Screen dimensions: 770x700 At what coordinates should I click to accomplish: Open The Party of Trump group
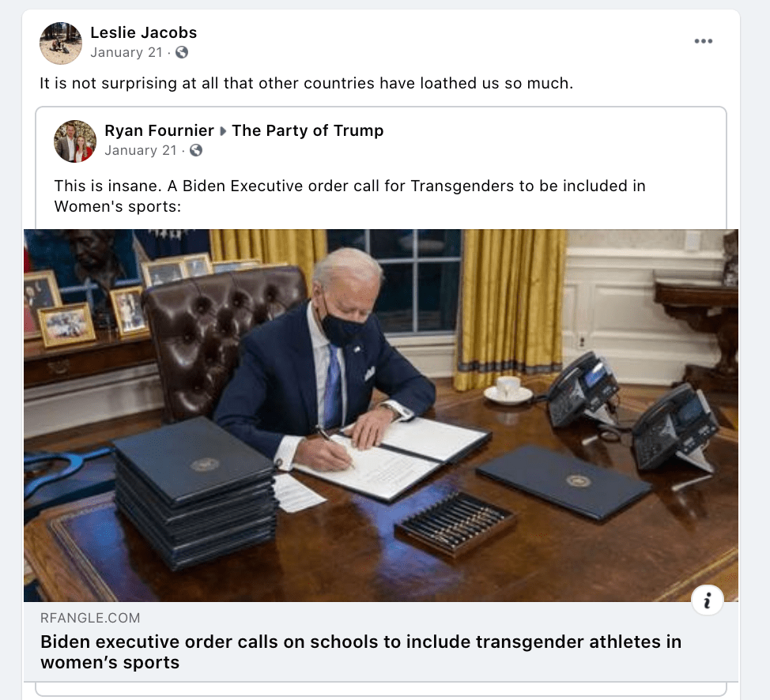[x=308, y=130]
